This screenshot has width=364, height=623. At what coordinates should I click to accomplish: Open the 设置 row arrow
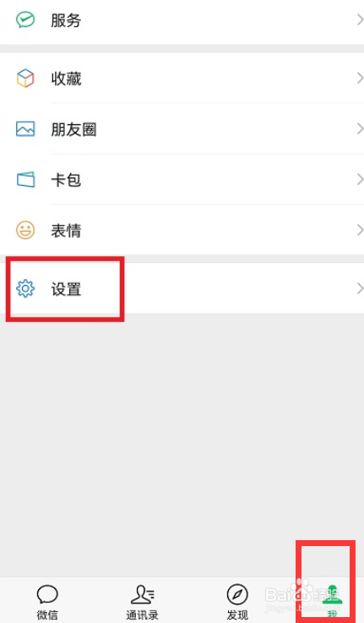(x=360, y=288)
